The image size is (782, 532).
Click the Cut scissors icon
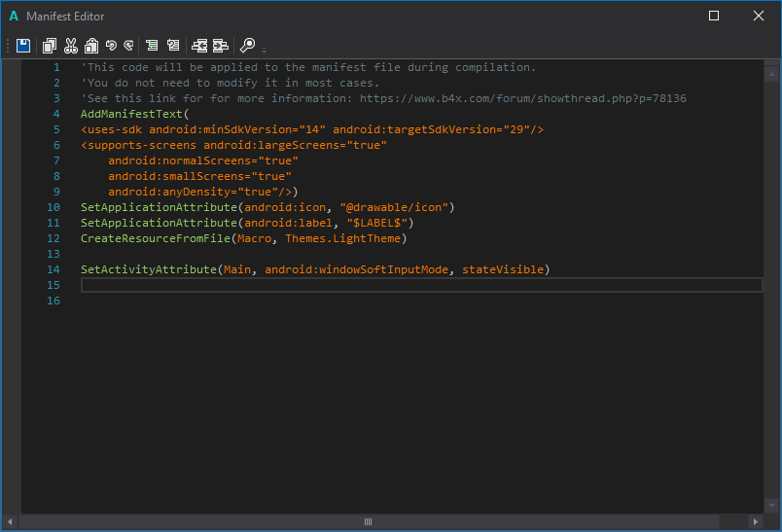(x=70, y=45)
